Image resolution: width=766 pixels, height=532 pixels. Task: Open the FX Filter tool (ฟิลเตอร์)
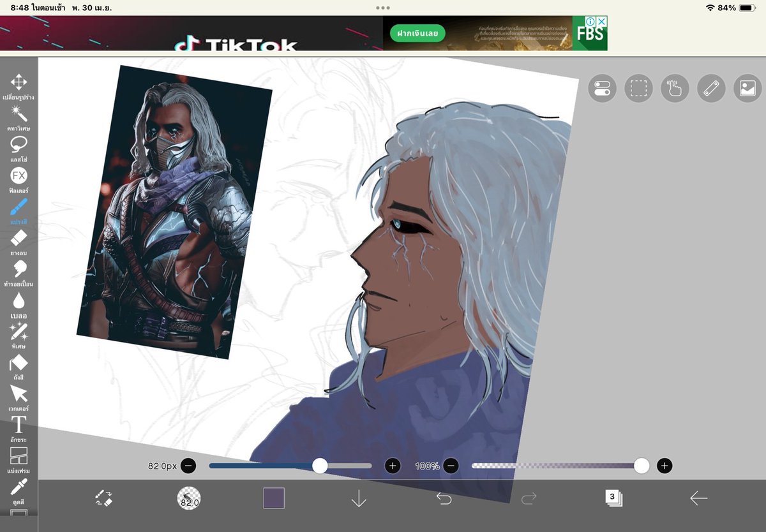pyautogui.click(x=19, y=179)
